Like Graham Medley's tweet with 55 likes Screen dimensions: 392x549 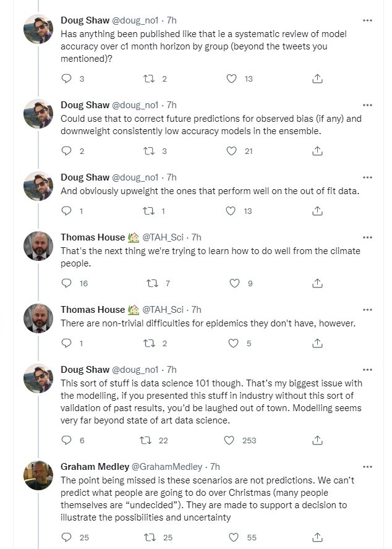point(234,537)
